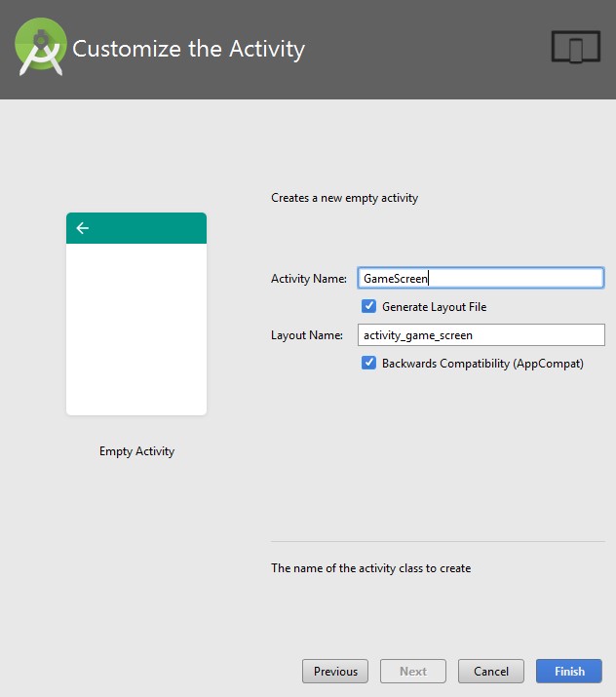Click the "Activity Name:" label
This screenshot has width=616, height=697.
coord(308,279)
